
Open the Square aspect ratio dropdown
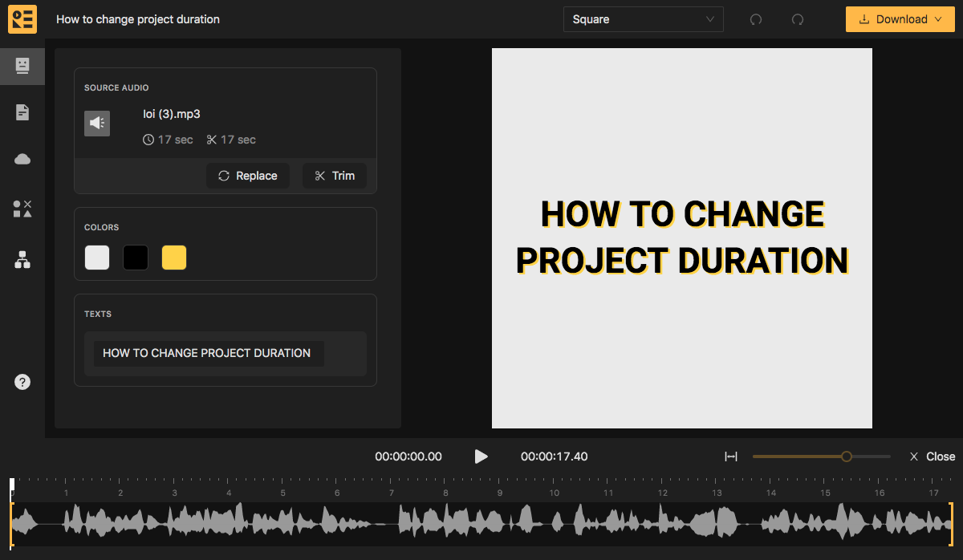click(644, 19)
